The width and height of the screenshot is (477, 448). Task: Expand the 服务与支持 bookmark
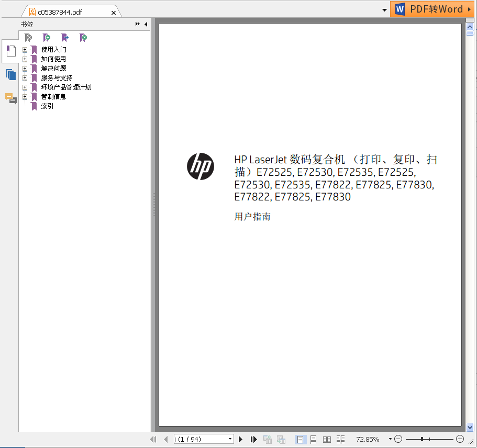pyautogui.click(x=25, y=78)
